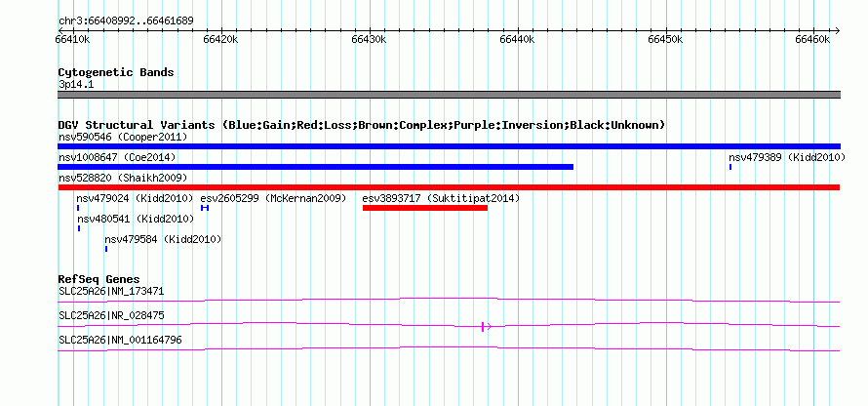Viewport: 868px width, 406px height.
Task: Open the nsv590546 (Cooper2011) label
Action: tap(123, 137)
